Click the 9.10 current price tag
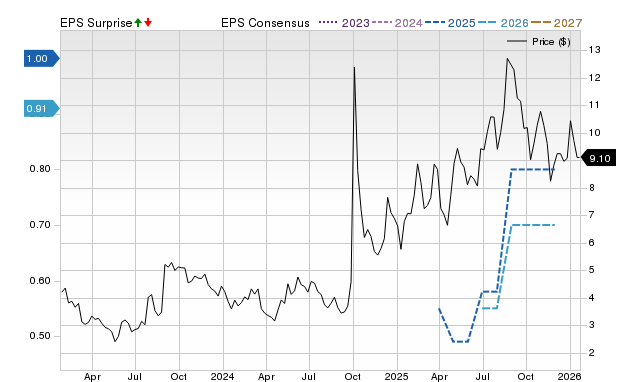640x382 pixels. coord(598,158)
